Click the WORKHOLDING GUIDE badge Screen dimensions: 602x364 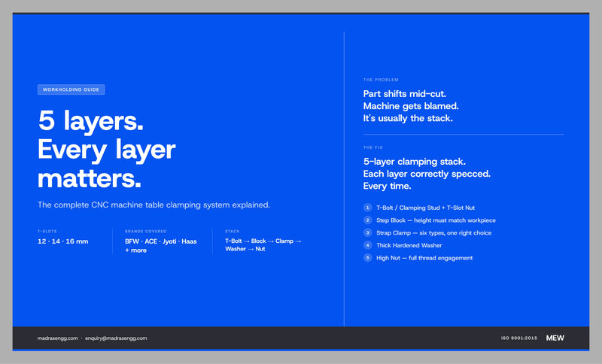[71, 89]
